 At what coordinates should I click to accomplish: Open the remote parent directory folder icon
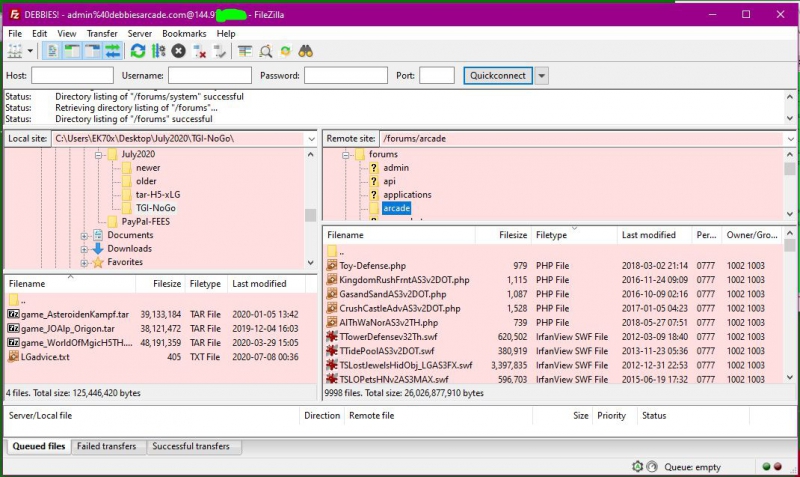point(332,251)
